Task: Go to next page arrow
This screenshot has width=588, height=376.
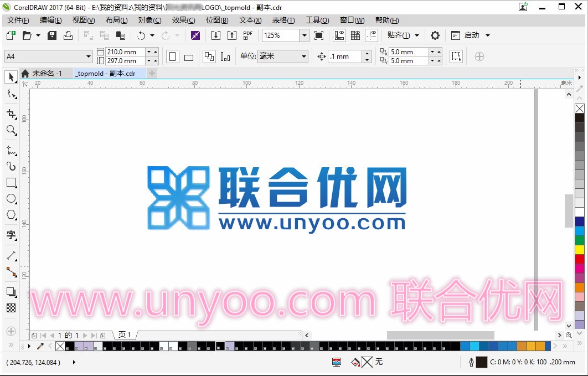Action: point(85,336)
